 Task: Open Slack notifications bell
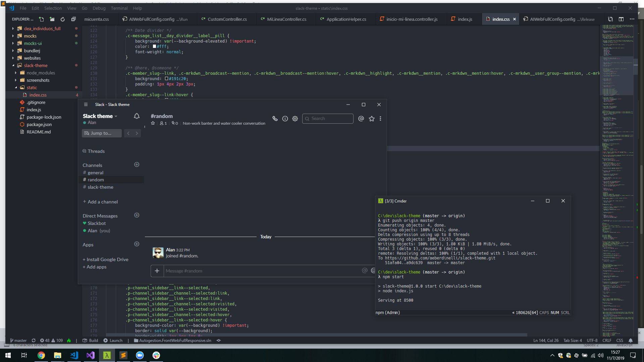pos(137,116)
